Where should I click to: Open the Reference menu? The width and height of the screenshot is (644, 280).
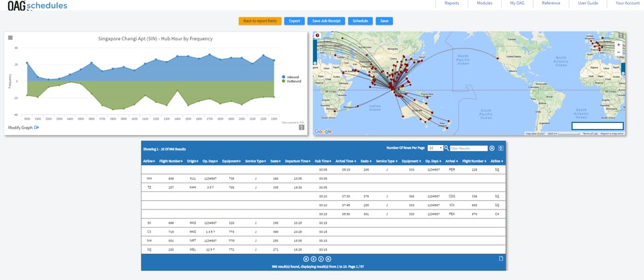pos(551,3)
